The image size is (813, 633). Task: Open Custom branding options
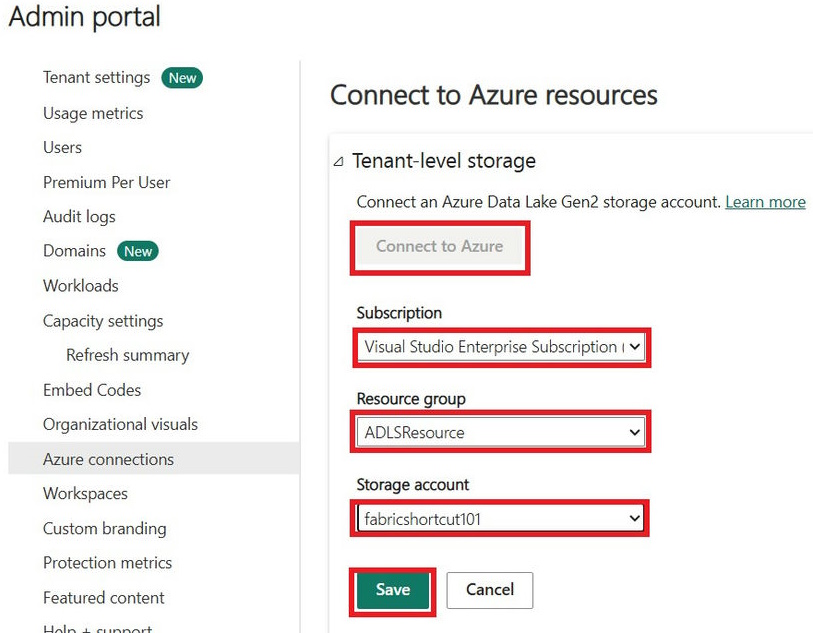104,528
